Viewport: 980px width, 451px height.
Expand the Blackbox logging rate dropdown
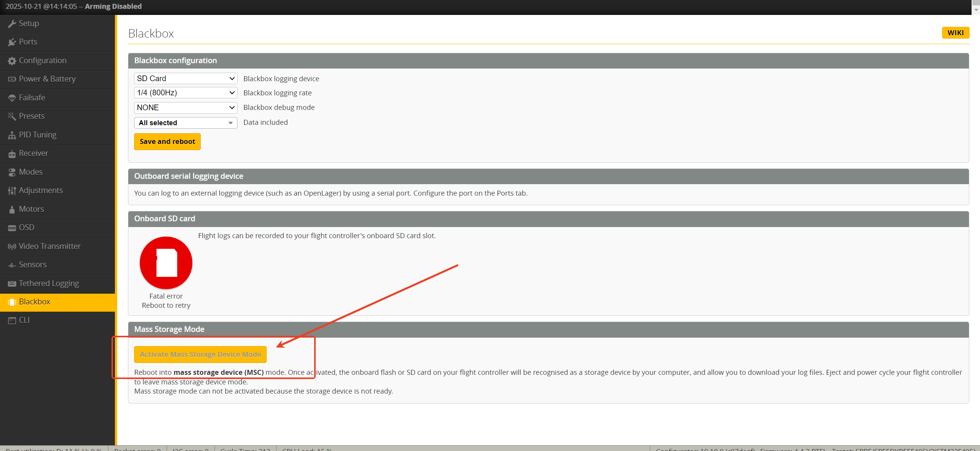click(185, 93)
